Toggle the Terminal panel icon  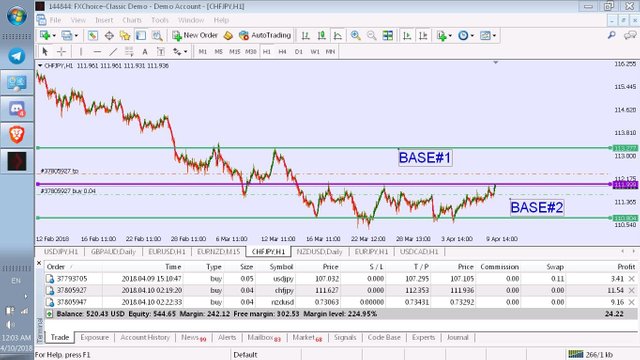[x=141, y=36]
